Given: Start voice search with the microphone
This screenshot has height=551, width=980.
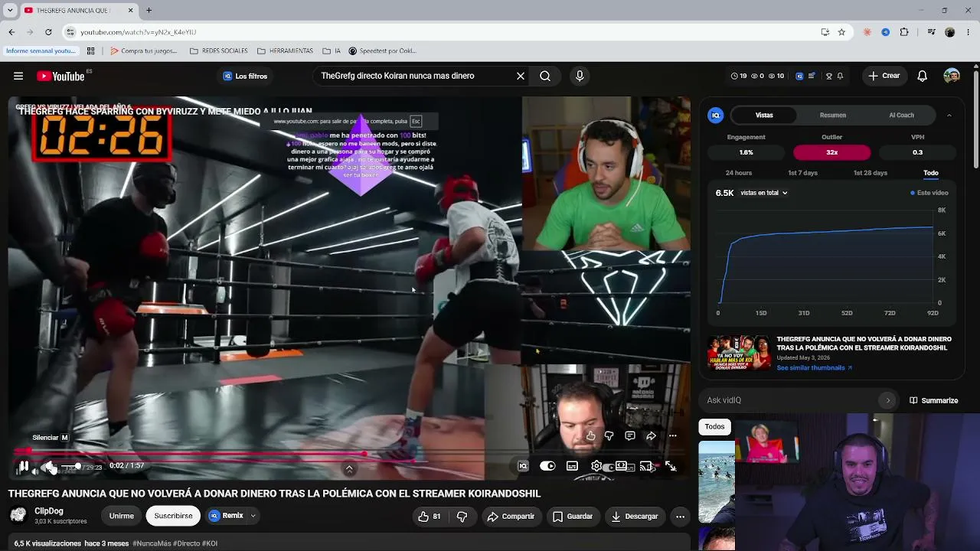Looking at the screenshot, I should pos(580,76).
